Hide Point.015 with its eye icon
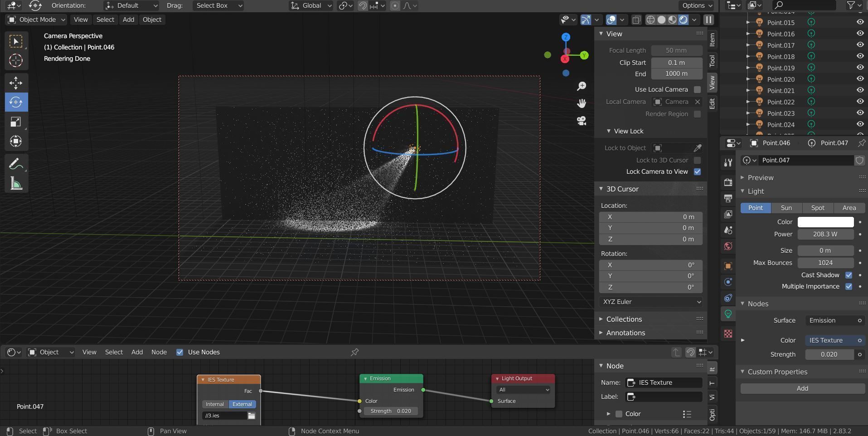This screenshot has width=868, height=436. pyautogui.click(x=860, y=22)
